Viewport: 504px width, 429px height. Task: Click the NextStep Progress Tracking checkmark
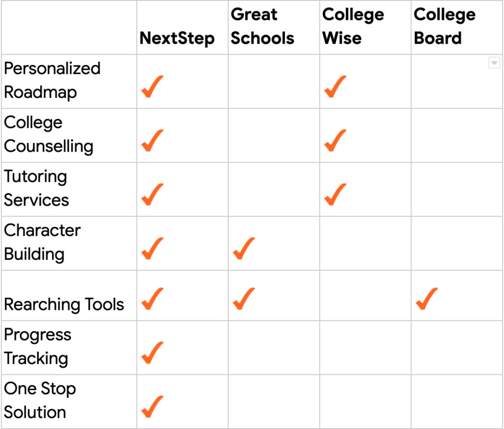(153, 353)
